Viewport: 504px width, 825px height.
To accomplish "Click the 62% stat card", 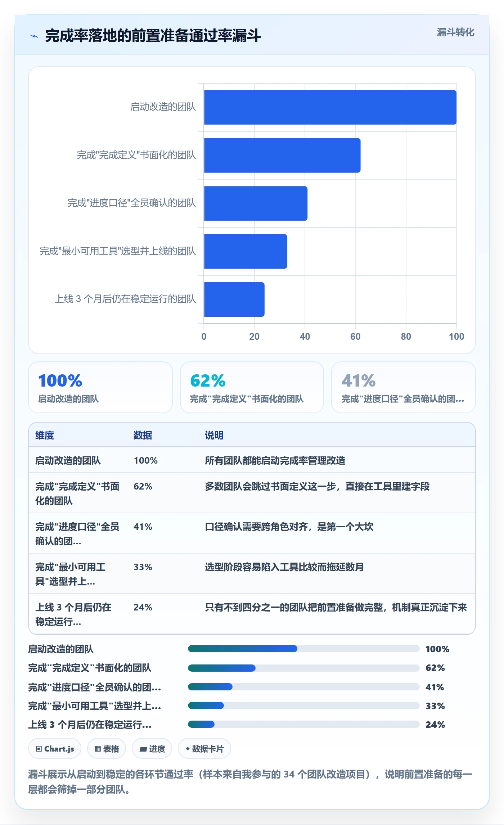I will click(252, 387).
